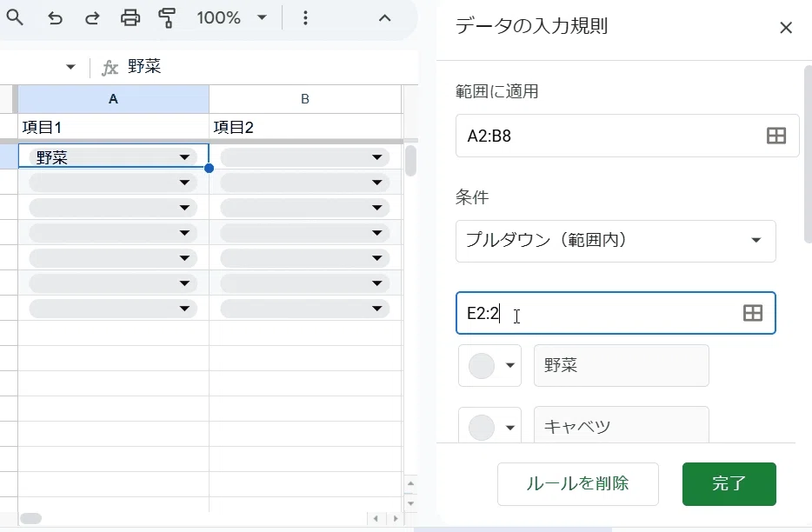Viewport: 812px width, 532px height.
Task: Click the scroll left arrow of sheet
Action: click(376, 519)
